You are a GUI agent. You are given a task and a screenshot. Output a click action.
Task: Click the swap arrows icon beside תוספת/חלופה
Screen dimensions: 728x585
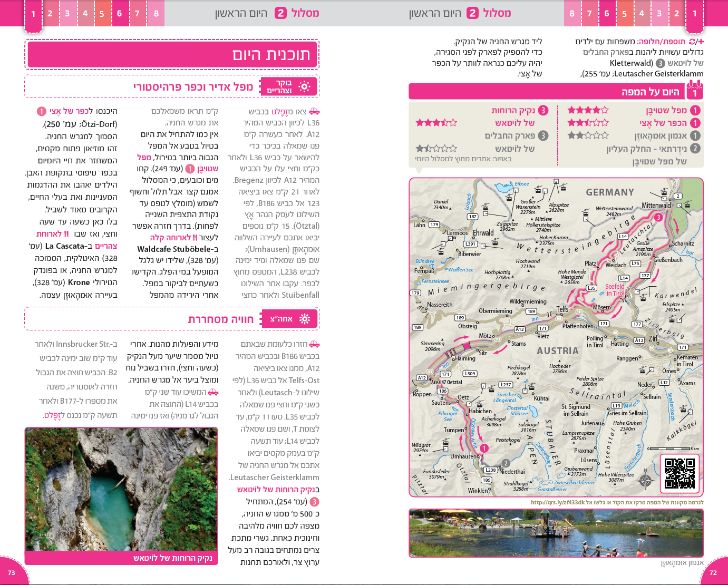click(x=692, y=41)
